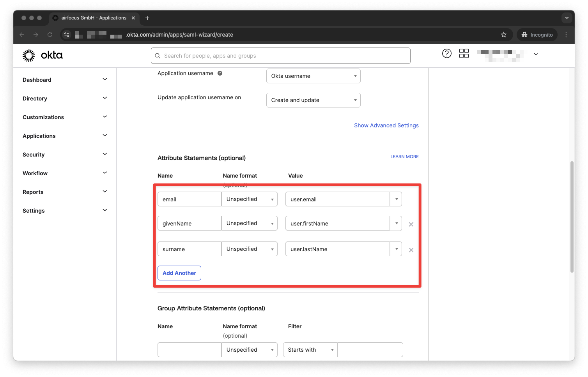588x377 pixels.
Task: Remove the givenName attribute row with its X icon
Action: click(x=411, y=224)
